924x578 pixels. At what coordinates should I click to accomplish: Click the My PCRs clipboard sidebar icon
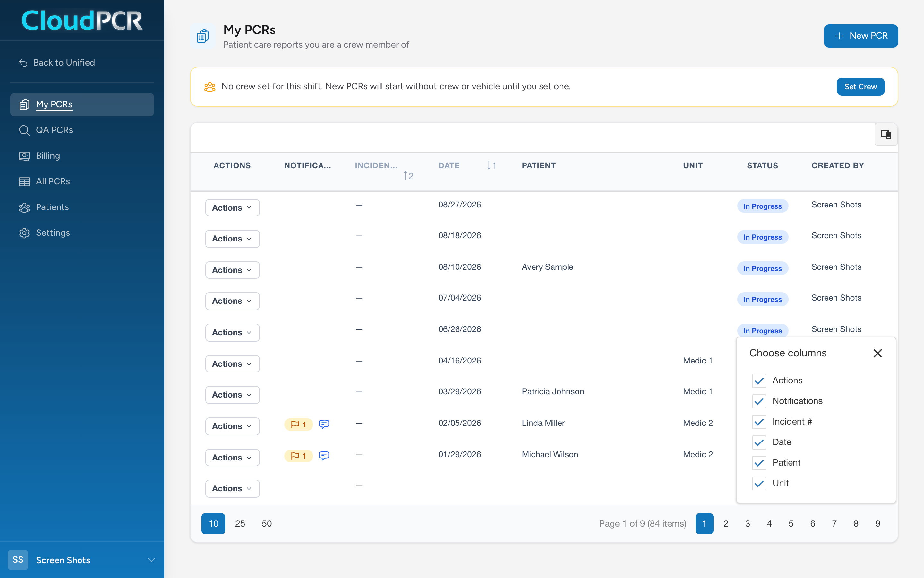pyautogui.click(x=24, y=104)
